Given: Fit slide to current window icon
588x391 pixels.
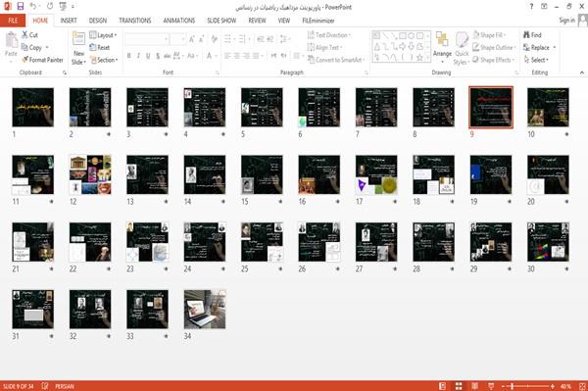Looking at the screenshot, I should (582, 386).
